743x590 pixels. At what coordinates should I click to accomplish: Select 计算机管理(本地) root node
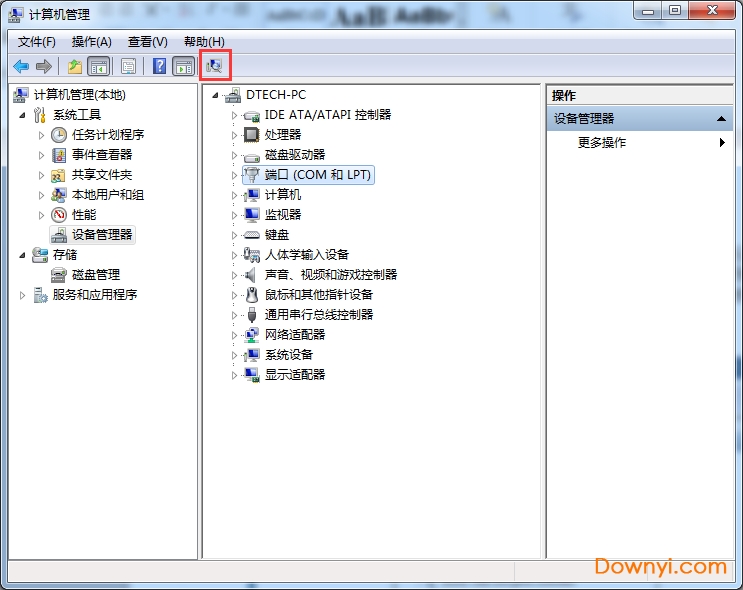tap(80, 95)
